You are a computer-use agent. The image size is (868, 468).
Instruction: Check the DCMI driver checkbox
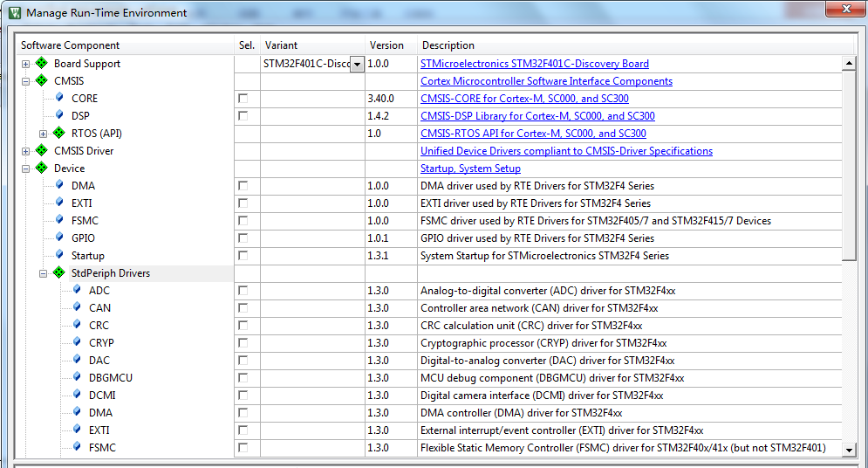tap(243, 395)
